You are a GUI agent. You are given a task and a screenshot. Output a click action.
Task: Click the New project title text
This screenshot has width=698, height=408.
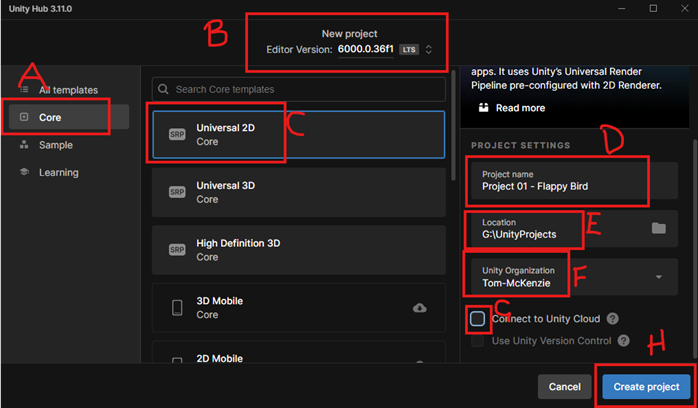[349, 34]
